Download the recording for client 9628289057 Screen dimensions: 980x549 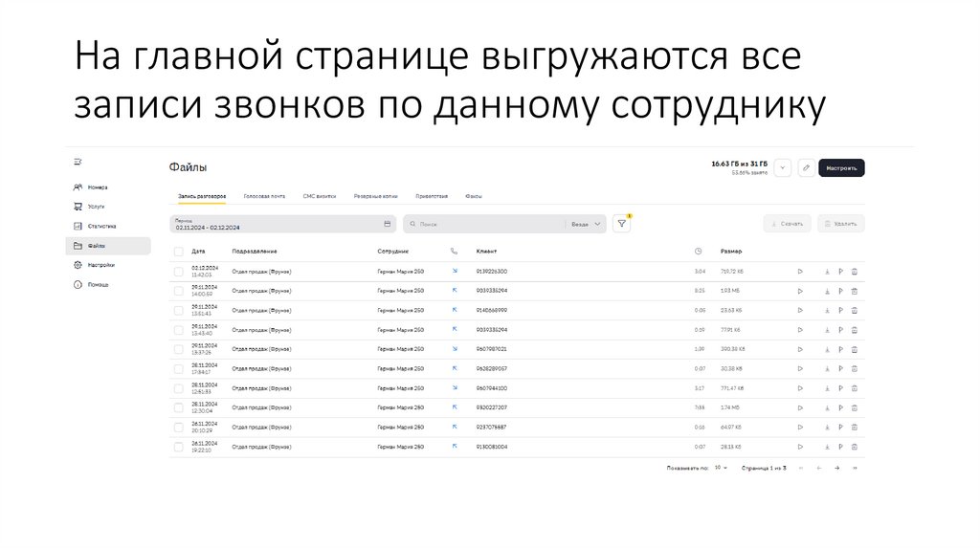click(x=827, y=369)
